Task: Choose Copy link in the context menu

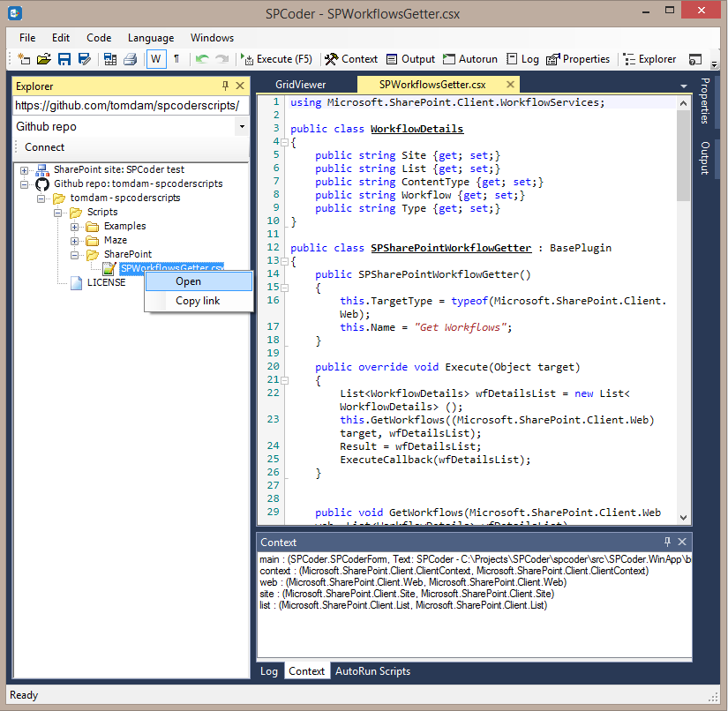Action: tap(199, 301)
